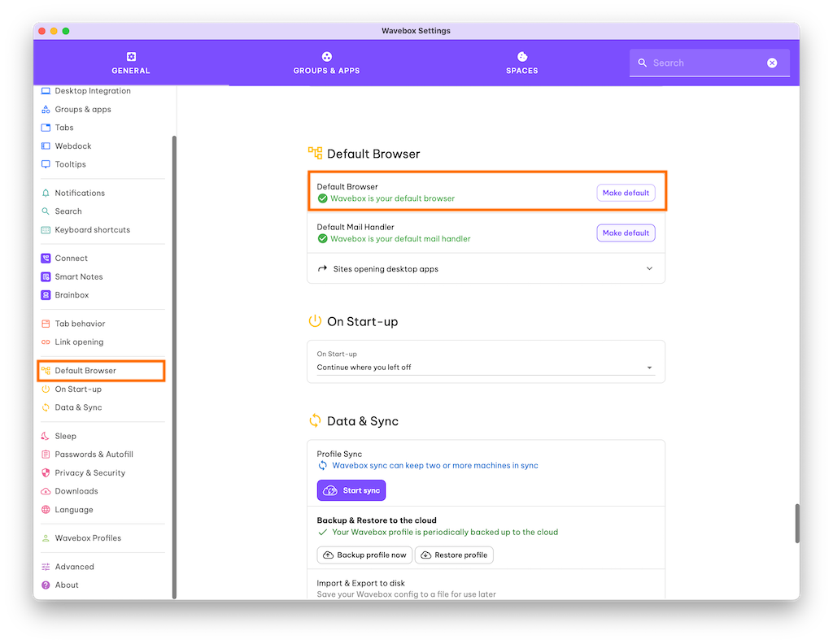Click the Data & Sync sidebar icon
Image resolution: width=833 pixels, height=644 pixels.
tap(46, 407)
